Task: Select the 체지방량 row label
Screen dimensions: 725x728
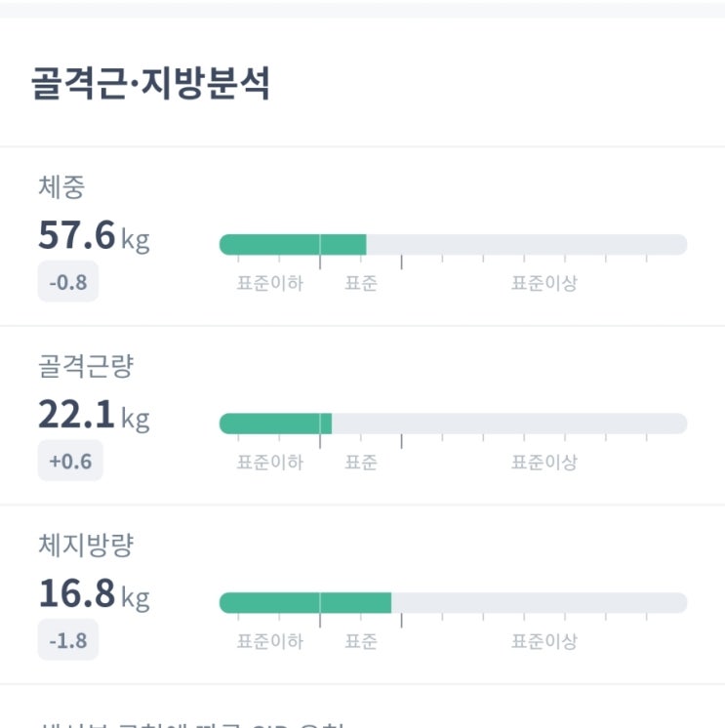Action: [x=85, y=546]
